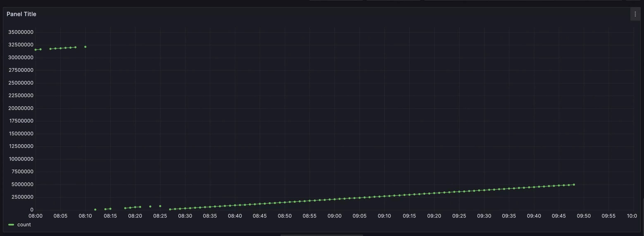Click the y-axis label 10000000
This screenshot has width=644, height=236.
[x=21, y=159]
